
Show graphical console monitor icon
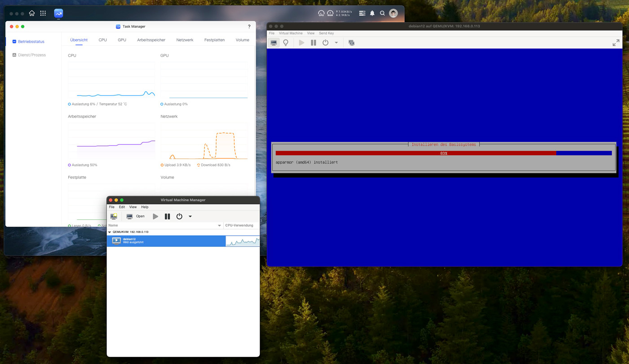tap(274, 43)
